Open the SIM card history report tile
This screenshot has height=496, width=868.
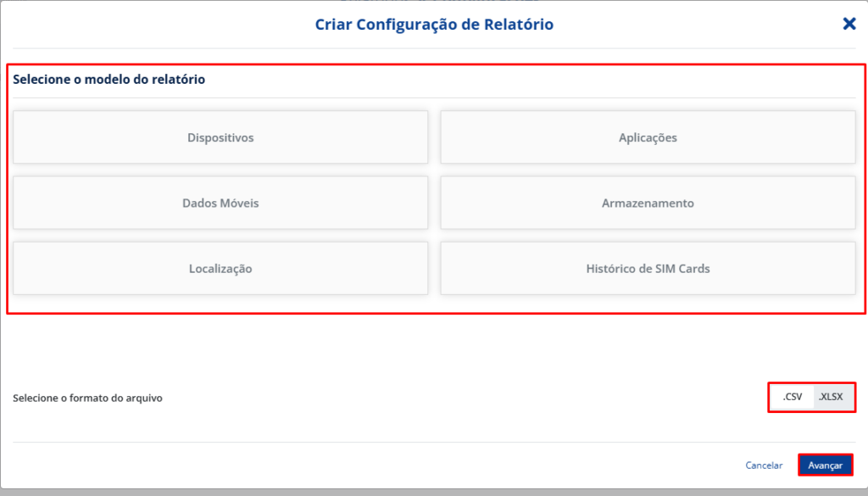point(648,269)
